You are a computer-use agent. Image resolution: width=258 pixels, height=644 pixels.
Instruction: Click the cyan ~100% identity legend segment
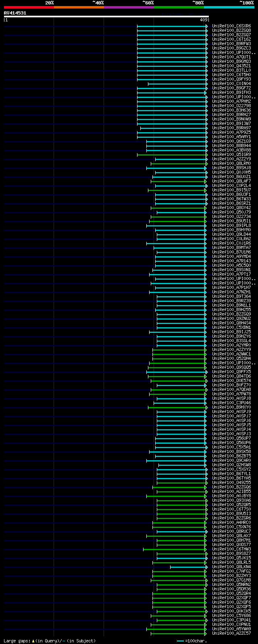click(229, 7)
